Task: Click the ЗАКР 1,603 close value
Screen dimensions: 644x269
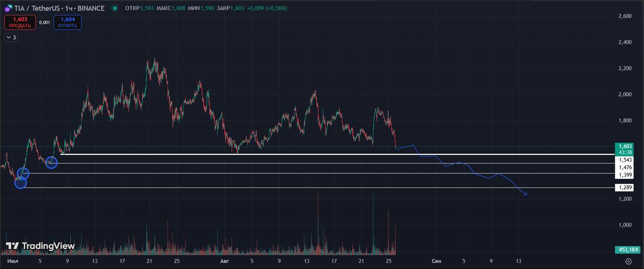Action: [230, 8]
